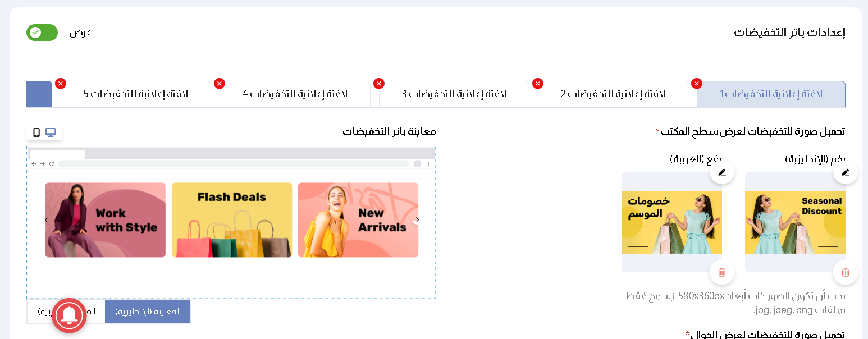Click label معاينة بانر التخفيضات
The width and height of the screenshot is (868, 339).
tap(389, 131)
